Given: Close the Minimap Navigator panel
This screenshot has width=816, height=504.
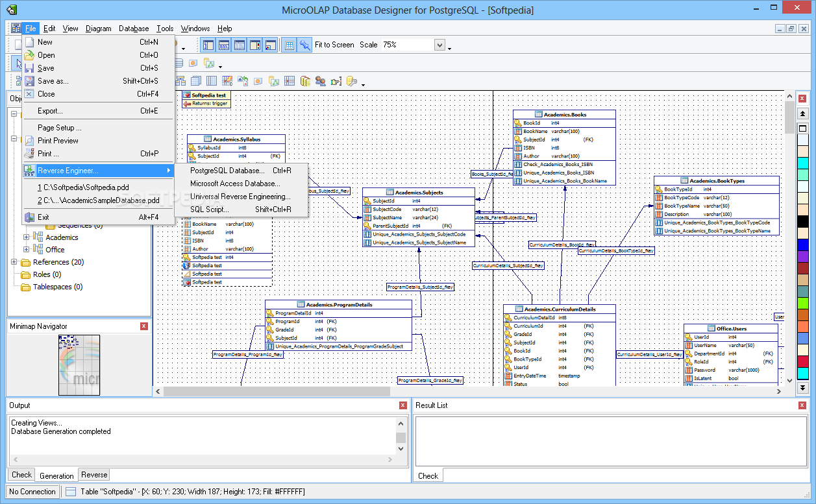Looking at the screenshot, I should point(144,326).
